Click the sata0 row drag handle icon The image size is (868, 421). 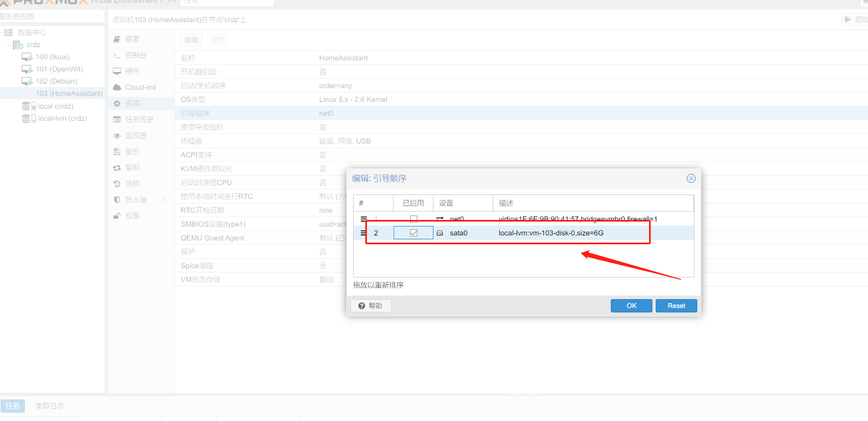(364, 233)
